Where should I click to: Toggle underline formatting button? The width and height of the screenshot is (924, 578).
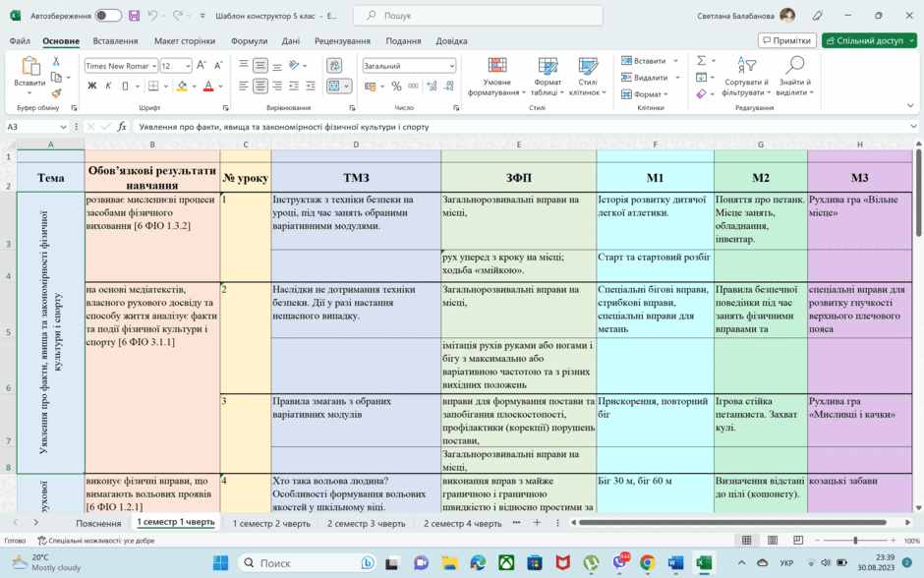coord(125,87)
